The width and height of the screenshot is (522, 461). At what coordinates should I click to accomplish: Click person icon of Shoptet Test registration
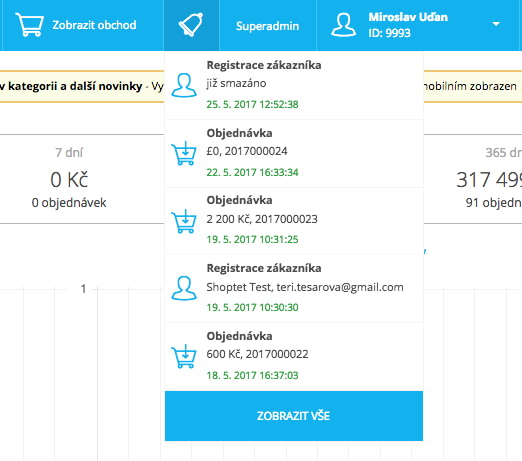(x=184, y=288)
